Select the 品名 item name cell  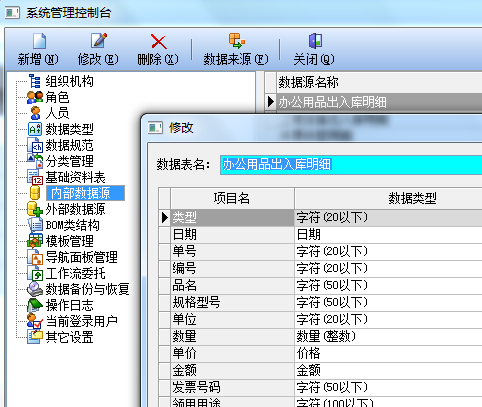[232, 286]
